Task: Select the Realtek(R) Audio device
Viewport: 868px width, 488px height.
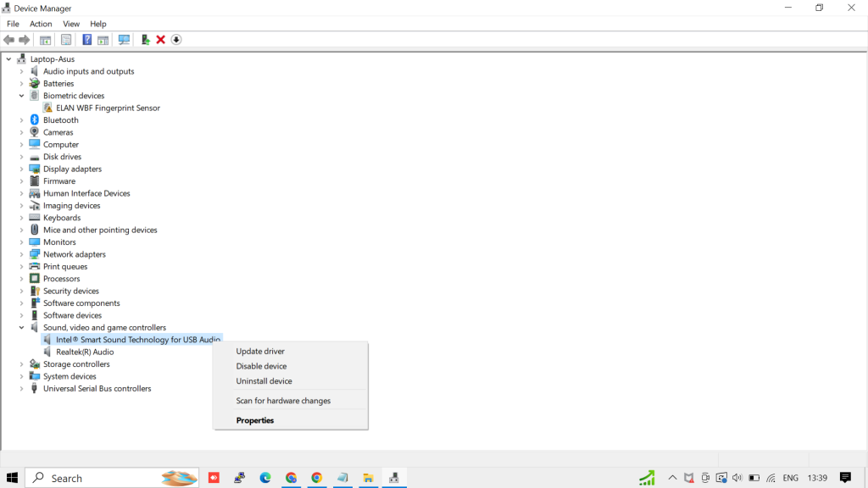Action: 85,352
